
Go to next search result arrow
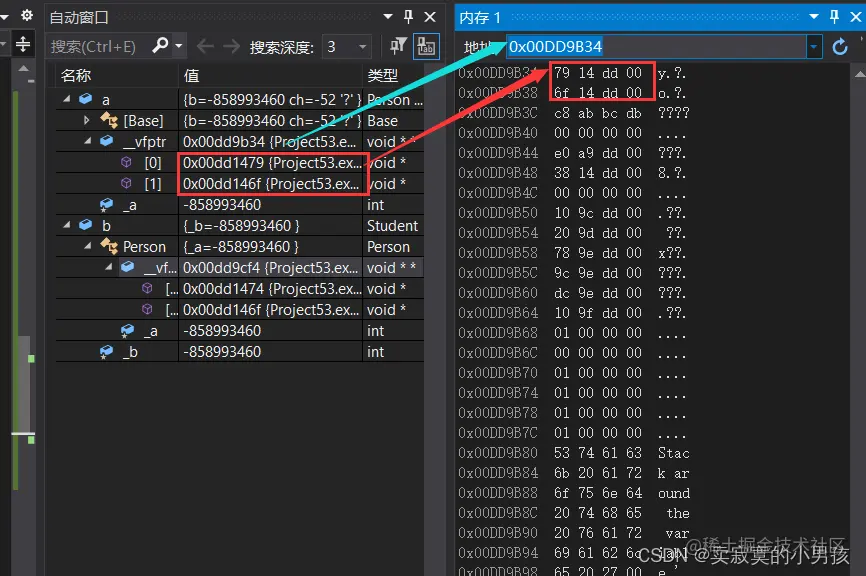click(231, 46)
